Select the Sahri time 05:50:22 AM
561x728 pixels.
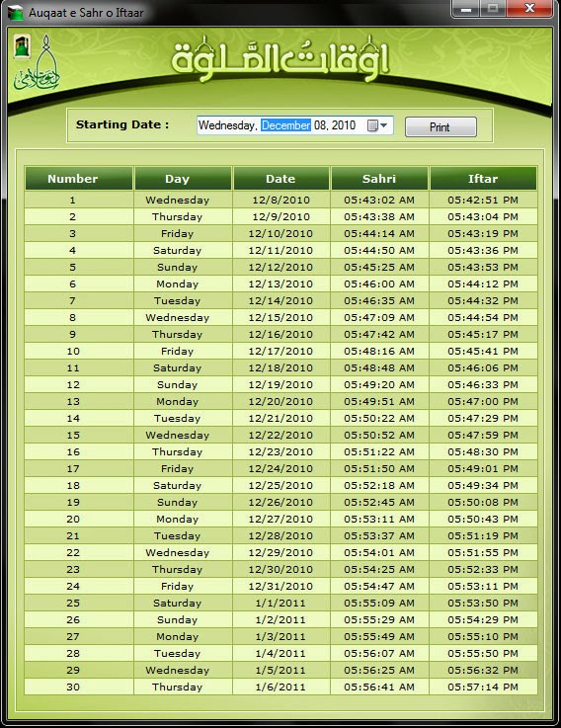pos(379,418)
